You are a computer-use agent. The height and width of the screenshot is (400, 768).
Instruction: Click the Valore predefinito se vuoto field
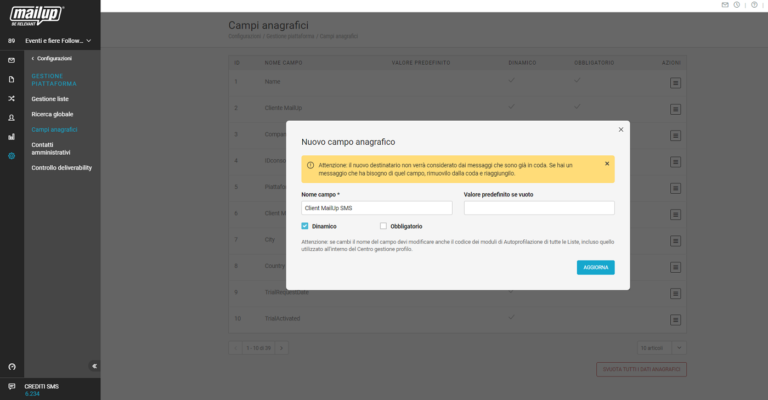point(538,208)
